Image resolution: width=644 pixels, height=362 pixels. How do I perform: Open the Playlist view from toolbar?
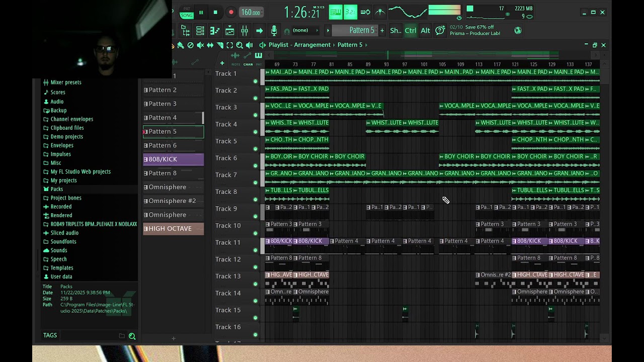pos(229,31)
